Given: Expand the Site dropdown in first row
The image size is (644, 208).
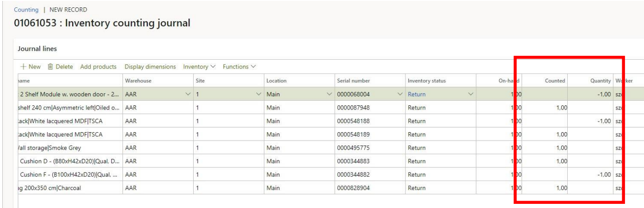Looking at the screenshot, I should coord(258,94).
